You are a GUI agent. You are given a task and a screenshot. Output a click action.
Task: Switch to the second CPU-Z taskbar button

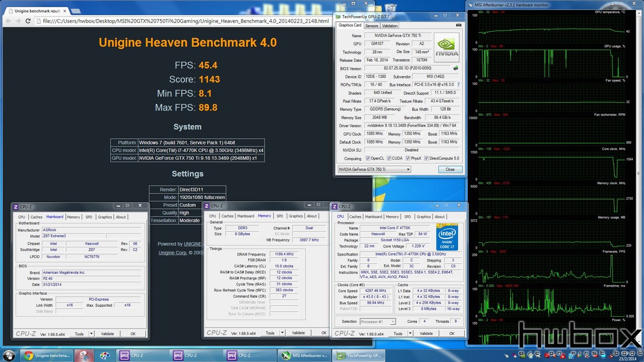point(196,355)
